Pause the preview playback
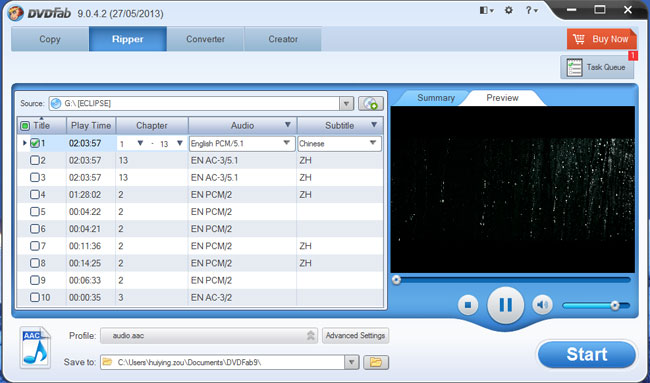Screen dimensions: 650x383 click(x=505, y=305)
